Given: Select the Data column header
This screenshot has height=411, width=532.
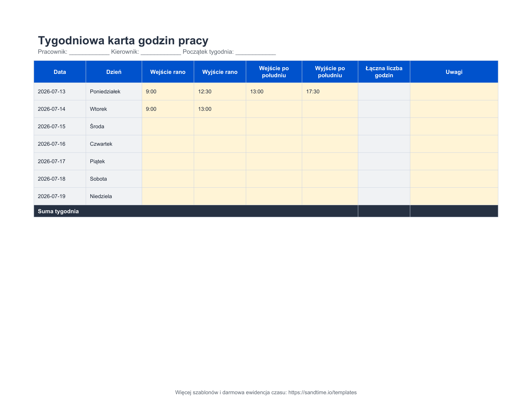Looking at the screenshot, I should (x=60, y=72).
